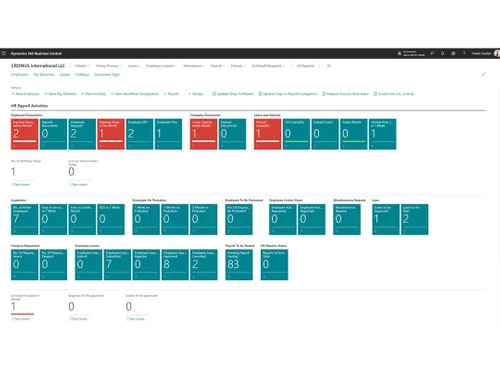Screen dimensions: 500x375
Task: Click Manual Process Emp. leave icon
Action: tap(324, 94)
